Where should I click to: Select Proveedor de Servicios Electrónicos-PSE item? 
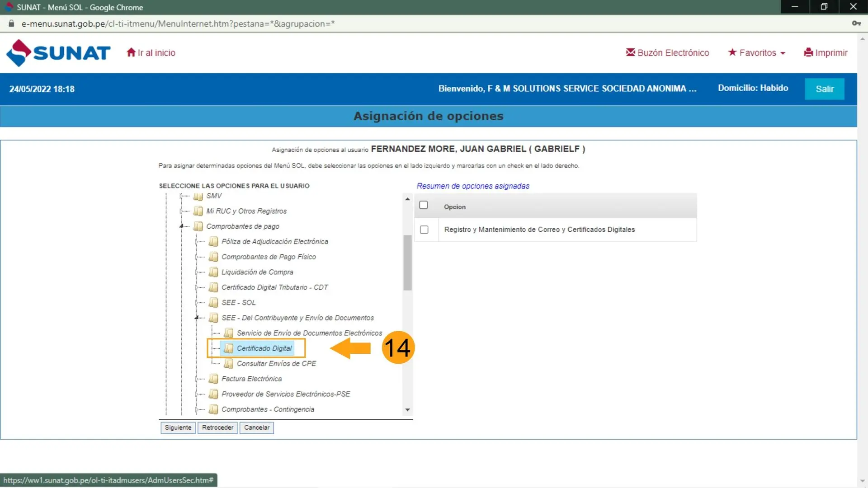[x=286, y=394]
